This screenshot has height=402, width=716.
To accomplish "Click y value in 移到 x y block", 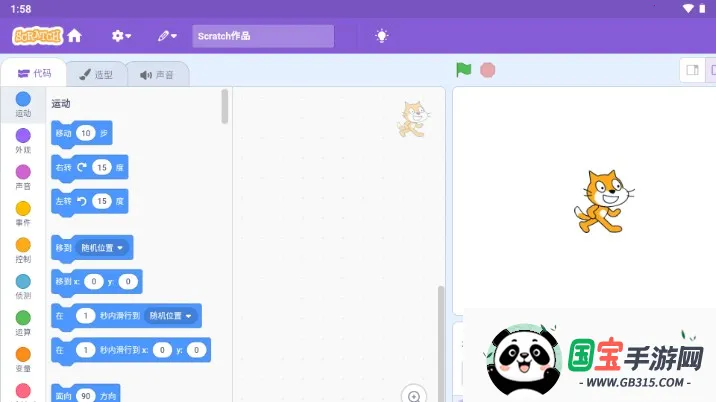I will pyautogui.click(x=128, y=281).
